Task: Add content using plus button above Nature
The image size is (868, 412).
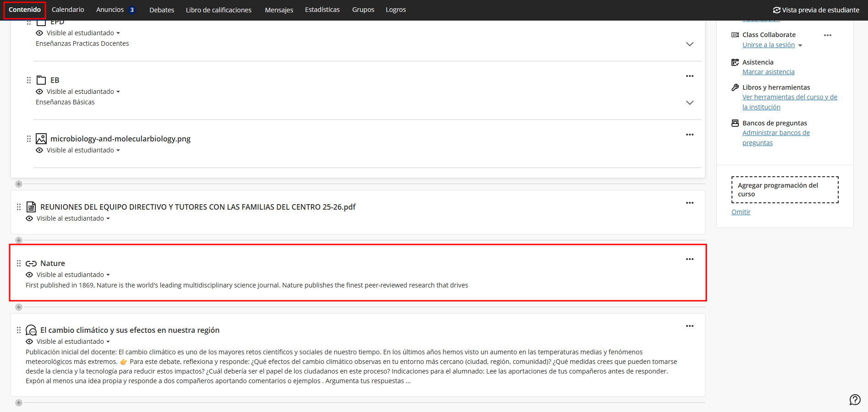Action: click(x=19, y=240)
